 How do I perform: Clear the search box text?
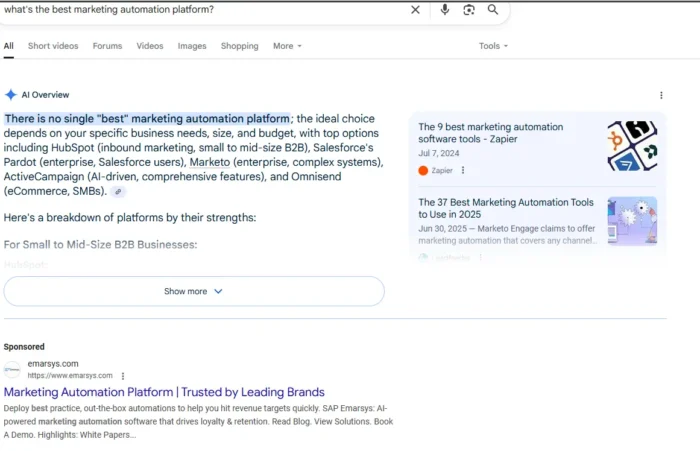(416, 10)
